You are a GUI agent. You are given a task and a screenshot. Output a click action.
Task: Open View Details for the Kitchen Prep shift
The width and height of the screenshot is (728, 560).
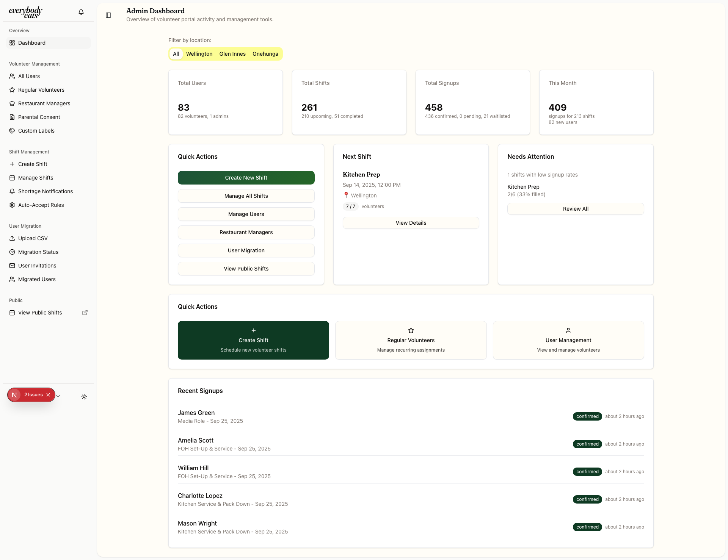[411, 223]
